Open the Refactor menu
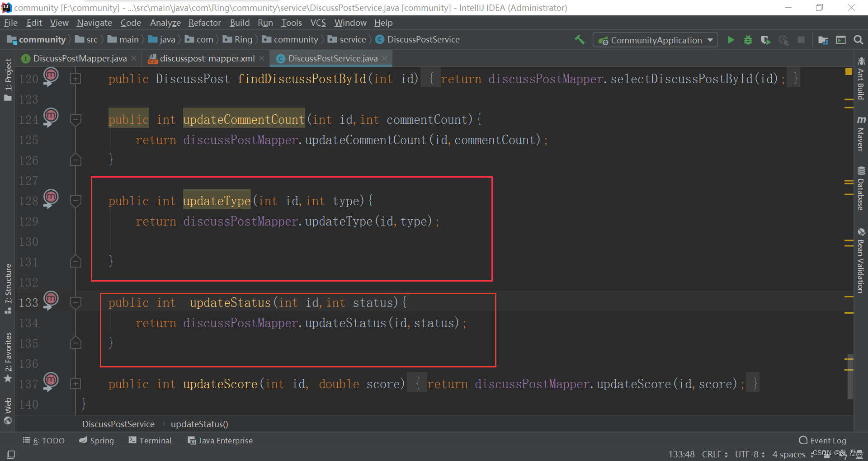 [204, 23]
